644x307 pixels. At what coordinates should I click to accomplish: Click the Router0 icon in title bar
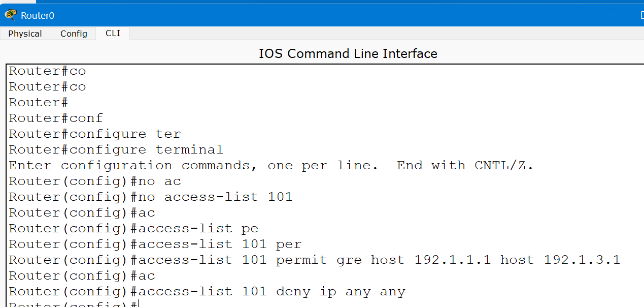point(11,15)
